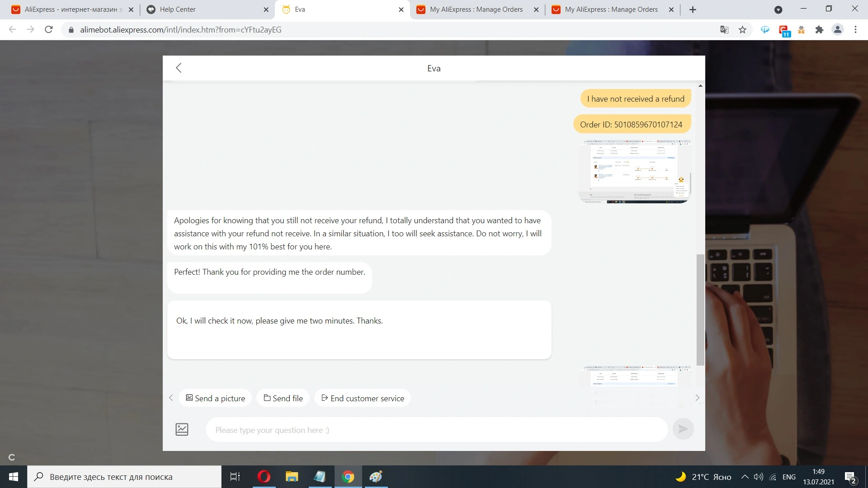Launch Opera from the taskbar
The height and width of the screenshot is (488, 868).
[x=264, y=477]
